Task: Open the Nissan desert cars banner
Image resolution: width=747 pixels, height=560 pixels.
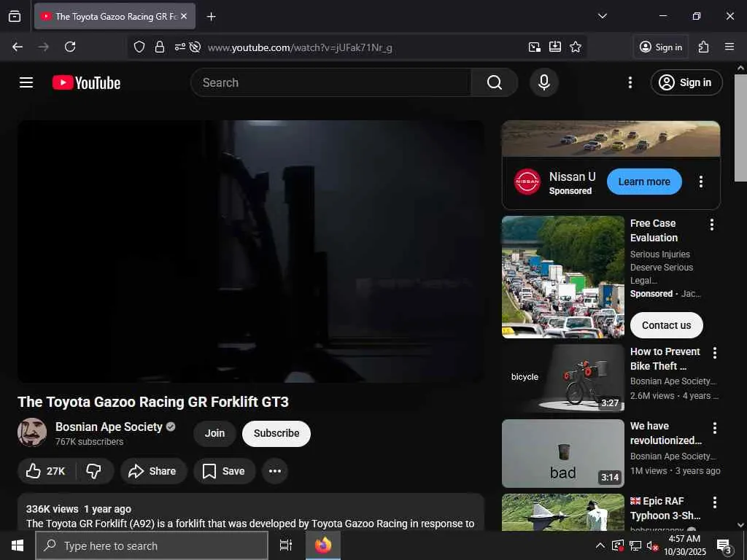Action: (x=611, y=139)
